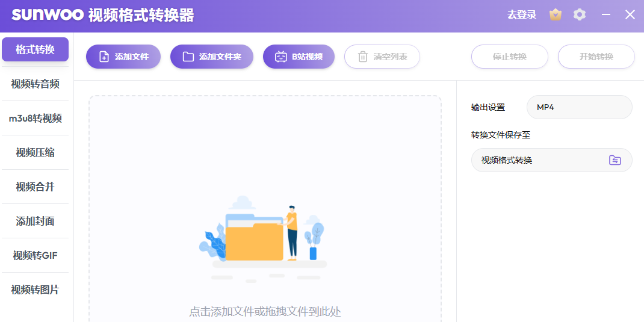This screenshot has width=644, height=322.
Task: Open the 添加封面 tab
Action: [x=35, y=221]
